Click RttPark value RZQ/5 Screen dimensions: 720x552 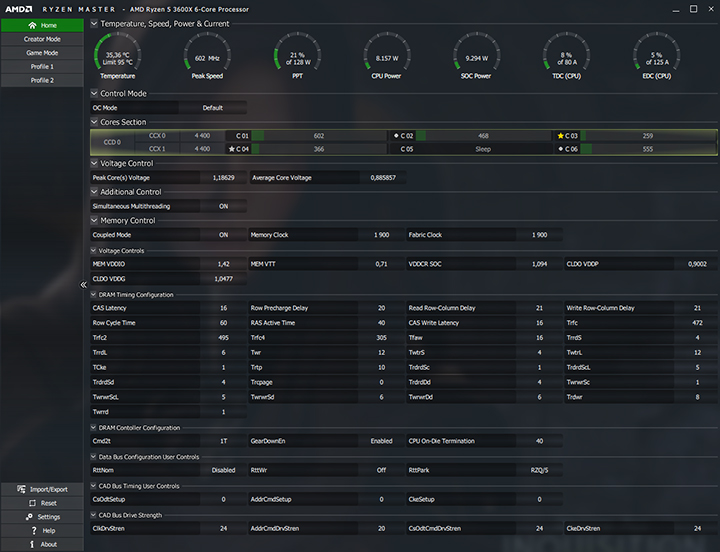[540, 470]
